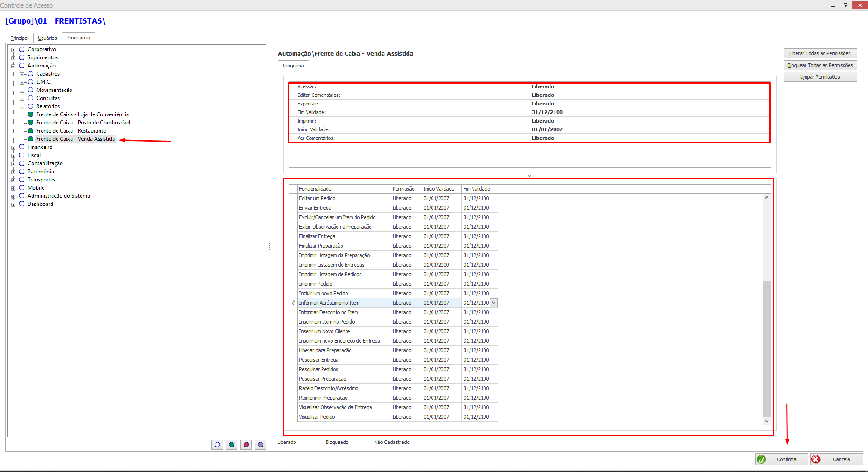Click green icon of Frente de Caixa - Restaurante

click(x=31, y=131)
